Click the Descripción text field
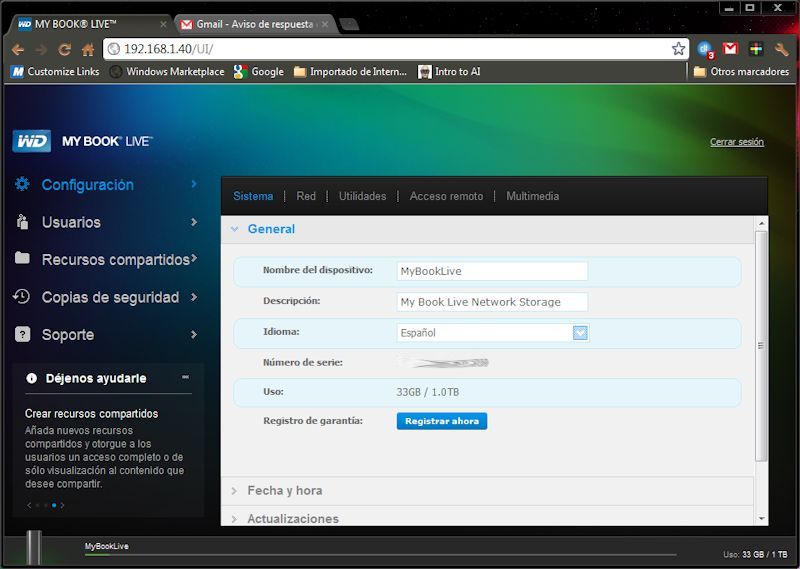800x569 pixels. 492,302
